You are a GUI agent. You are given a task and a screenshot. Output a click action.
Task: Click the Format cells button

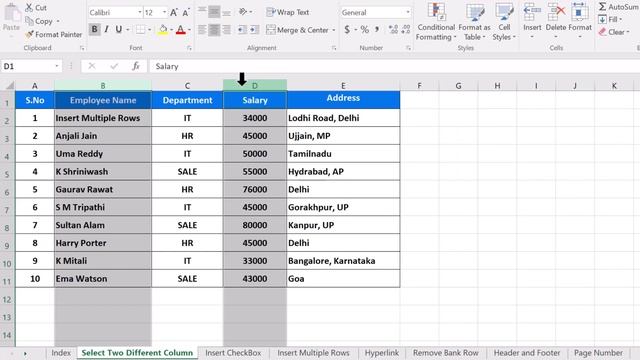[x=580, y=20]
